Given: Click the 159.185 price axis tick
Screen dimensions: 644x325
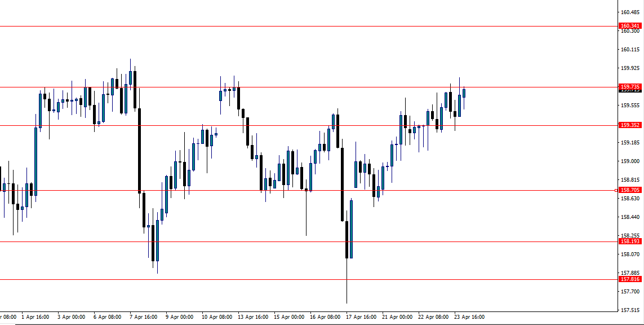Looking at the screenshot, I should (x=630, y=143).
